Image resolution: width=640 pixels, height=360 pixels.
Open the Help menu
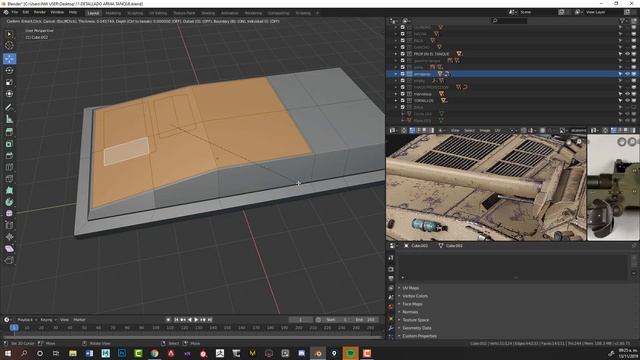point(73,12)
